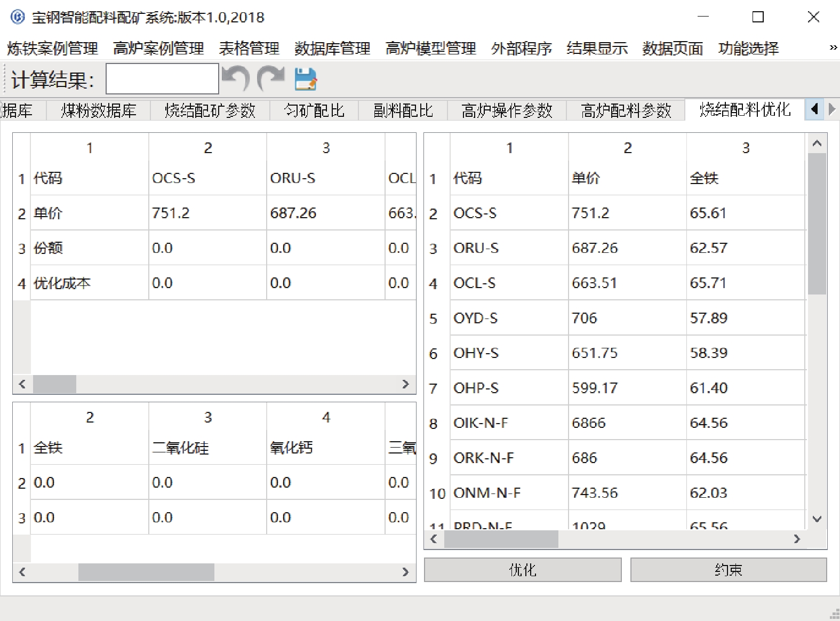Open the 功能选择 menu
840x621 pixels.
click(x=748, y=49)
